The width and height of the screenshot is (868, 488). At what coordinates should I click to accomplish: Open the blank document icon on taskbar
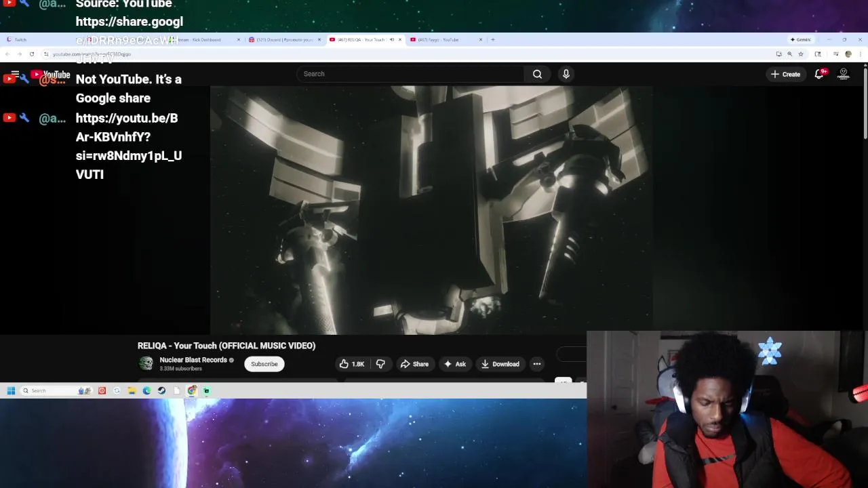click(176, 390)
